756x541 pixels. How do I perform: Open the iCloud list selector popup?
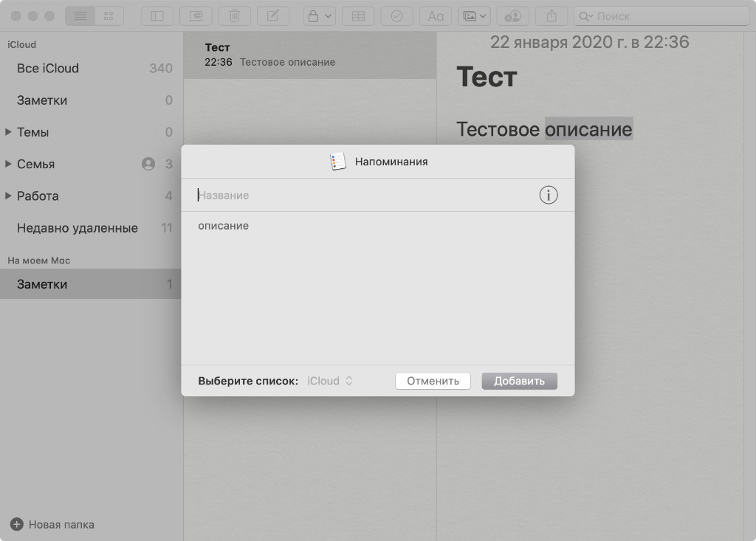point(330,381)
